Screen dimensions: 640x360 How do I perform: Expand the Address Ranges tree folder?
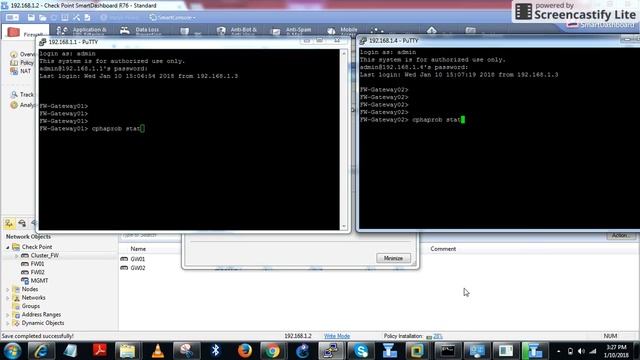pyautogui.click(x=7, y=315)
